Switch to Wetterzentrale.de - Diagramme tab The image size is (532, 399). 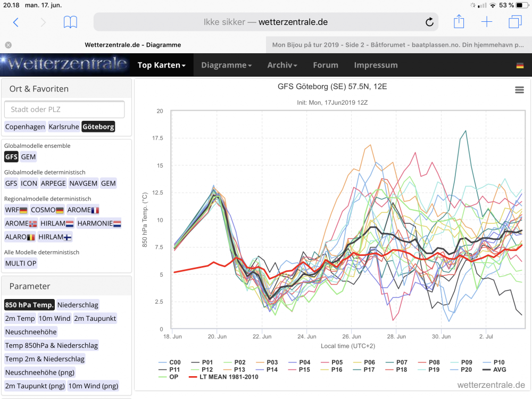132,45
